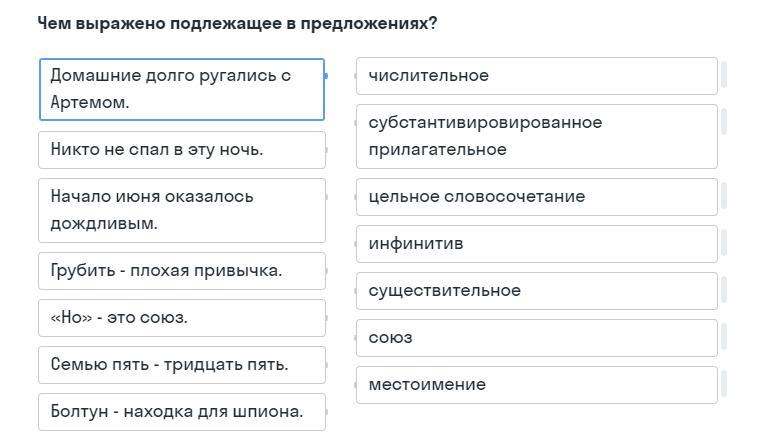Select 'Начало июня оказалось дождливым.' card
The image size is (761, 441).
[x=182, y=211]
